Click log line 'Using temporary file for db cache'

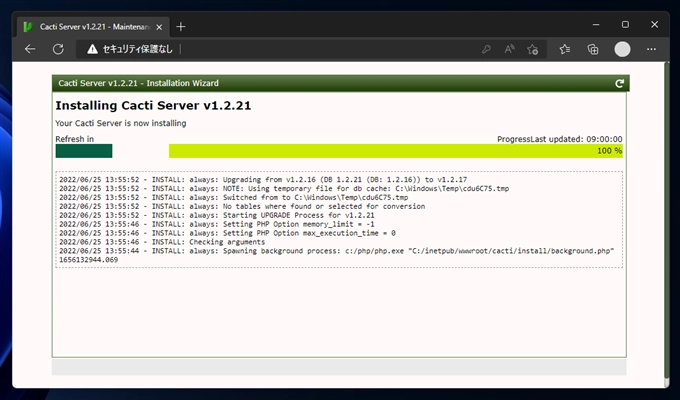(284, 189)
